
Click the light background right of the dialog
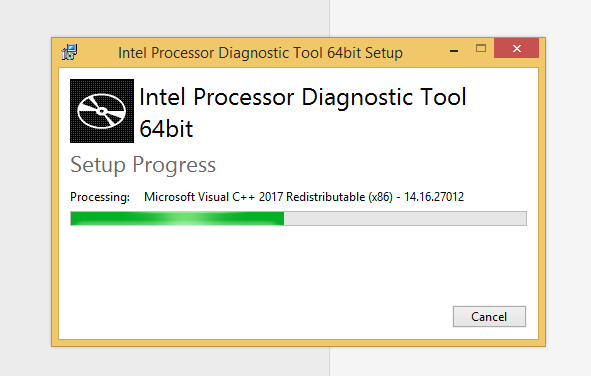pos(568,188)
